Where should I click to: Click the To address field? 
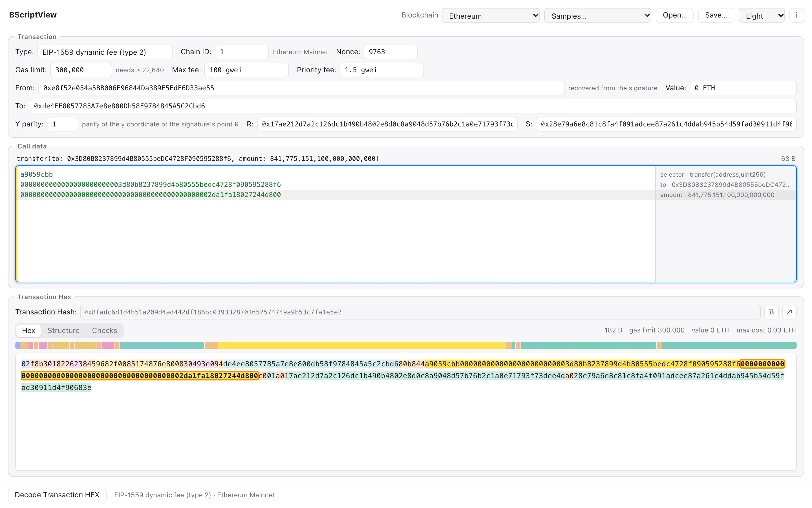(413, 106)
